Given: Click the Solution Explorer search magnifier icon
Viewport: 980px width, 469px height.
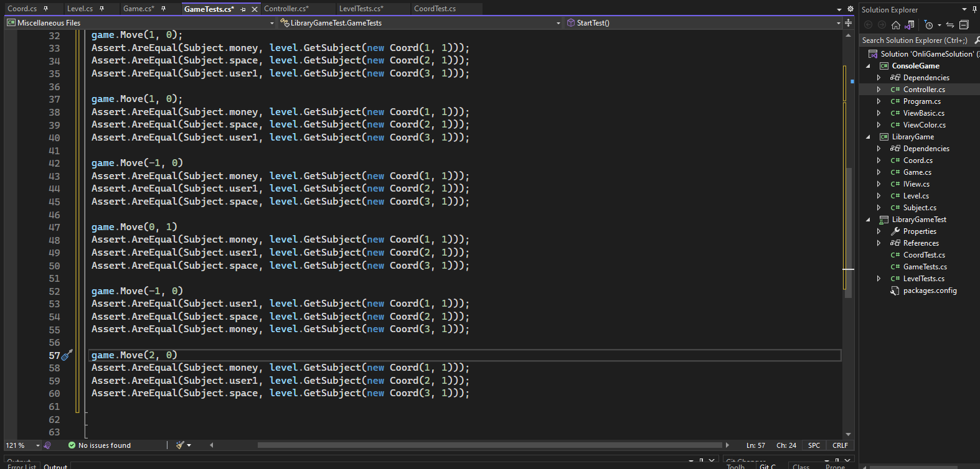Looking at the screenshot, I should point(976,40).
